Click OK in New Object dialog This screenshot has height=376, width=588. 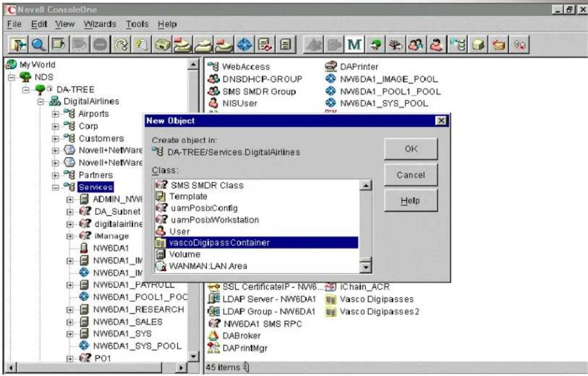click(x=411, y=149)
